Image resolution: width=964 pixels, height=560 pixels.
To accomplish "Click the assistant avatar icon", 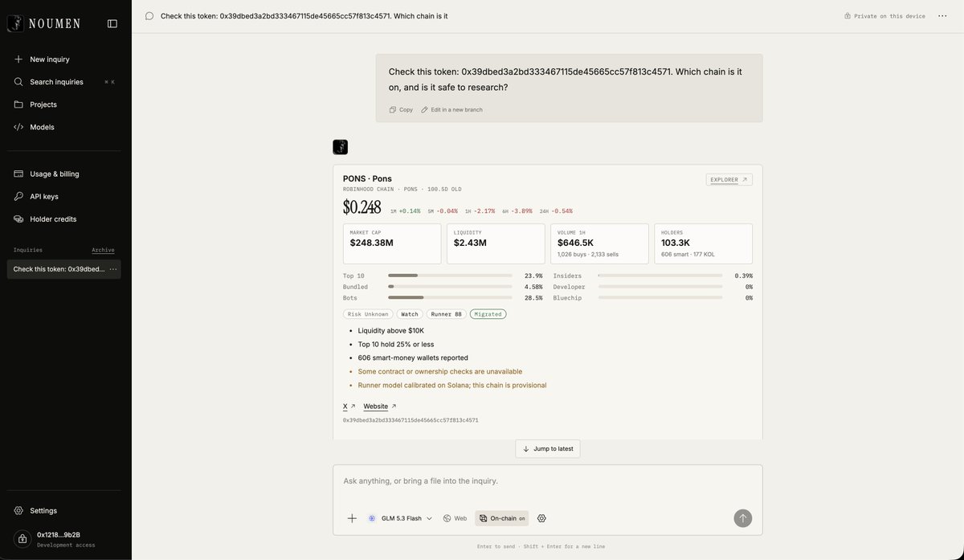I will coord(341,147).
